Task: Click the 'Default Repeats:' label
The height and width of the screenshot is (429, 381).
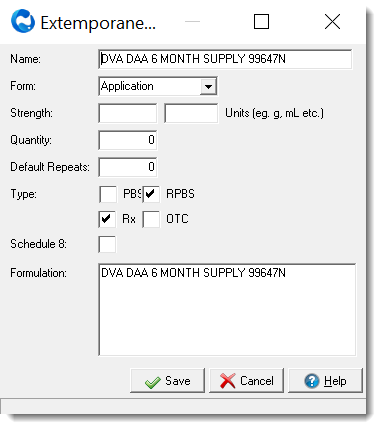Action: [x=50, y=167]
